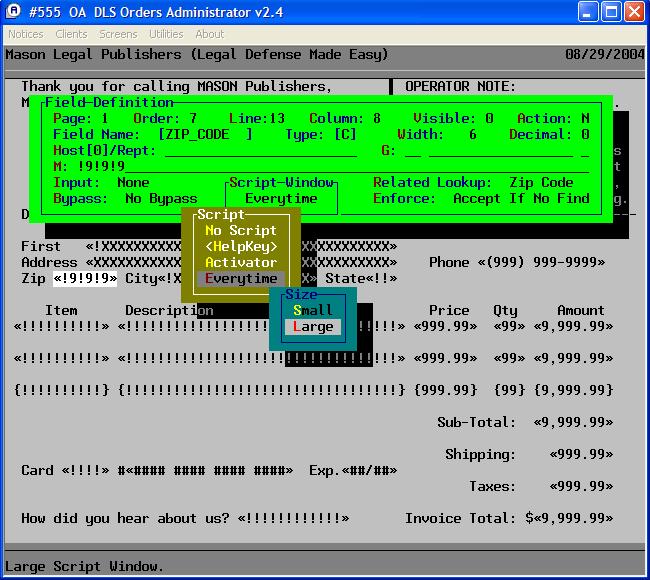Maximize the Orders Administrator window
650x580 pixels.
click(x=611, y=12)
